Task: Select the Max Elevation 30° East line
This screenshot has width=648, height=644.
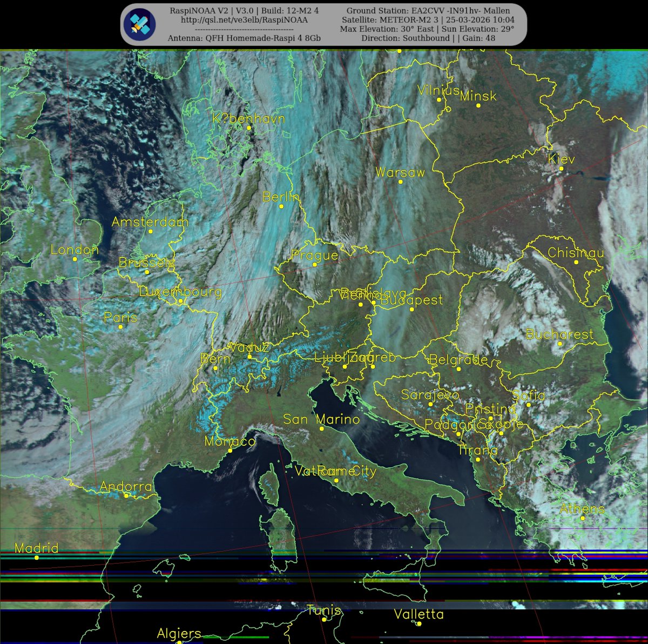Action: tap(427, 29)
